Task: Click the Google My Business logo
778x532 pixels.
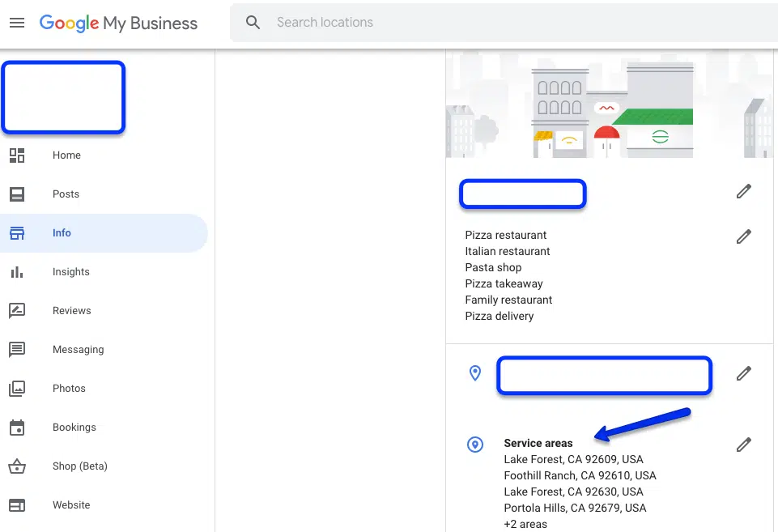Action: [x=118, y=23]
